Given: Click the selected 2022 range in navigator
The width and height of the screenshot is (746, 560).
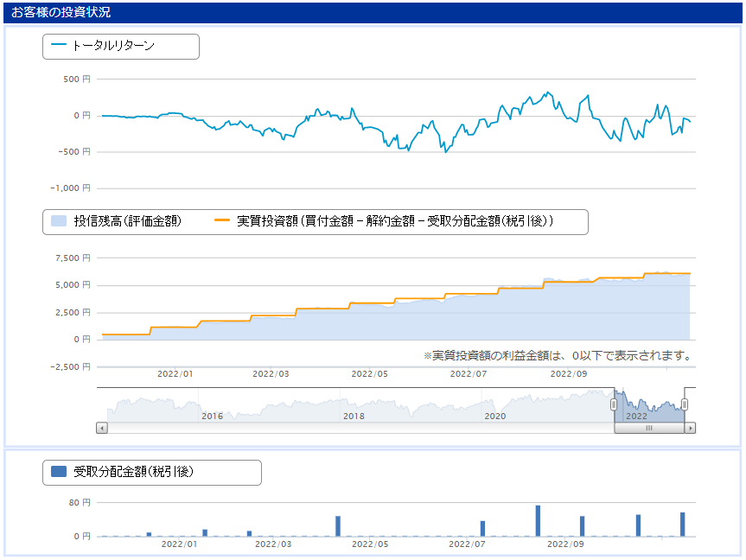Looking at the screenshot, I should point(649,405).
